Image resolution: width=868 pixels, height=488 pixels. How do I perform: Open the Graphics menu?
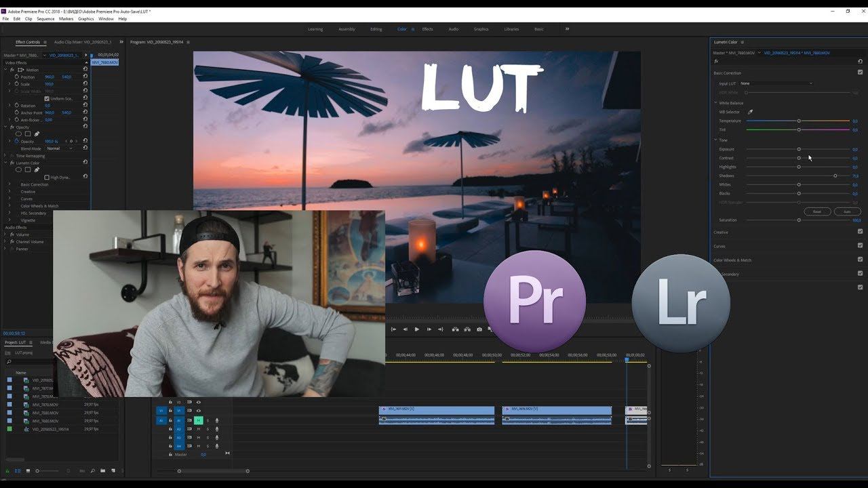click(x=86, y=19)
